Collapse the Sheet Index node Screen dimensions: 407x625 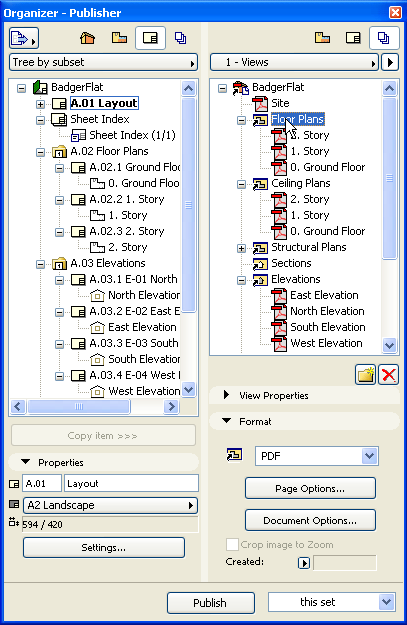(x=40, y=120)
